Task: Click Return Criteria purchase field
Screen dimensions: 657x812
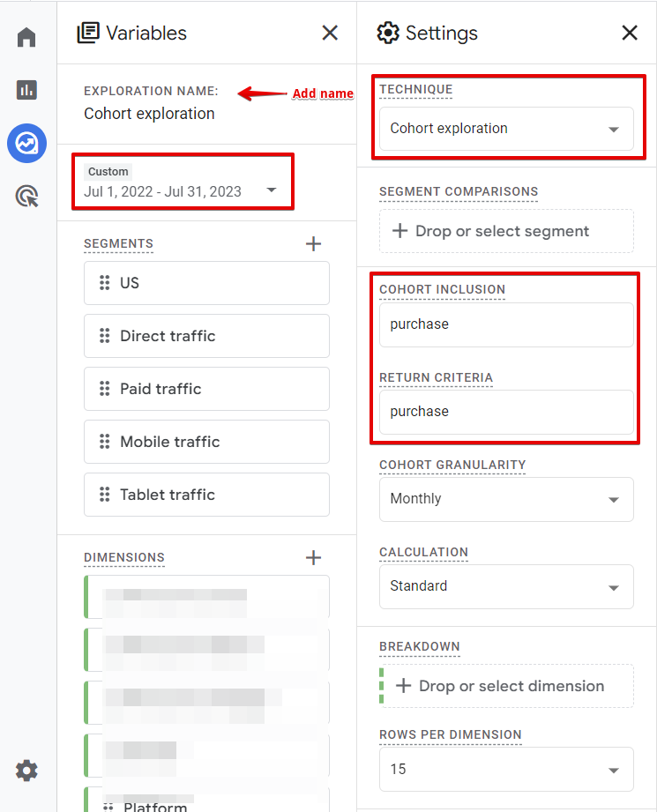Action: point(506,413)
